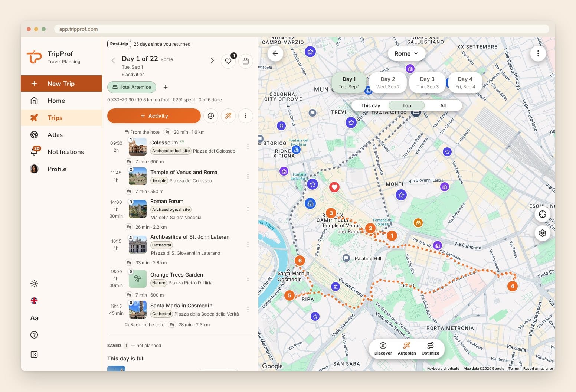This screenshot has width=576, height=392.
Task: Open Profile in the sidebar
Action: click(x=61, y=169)
